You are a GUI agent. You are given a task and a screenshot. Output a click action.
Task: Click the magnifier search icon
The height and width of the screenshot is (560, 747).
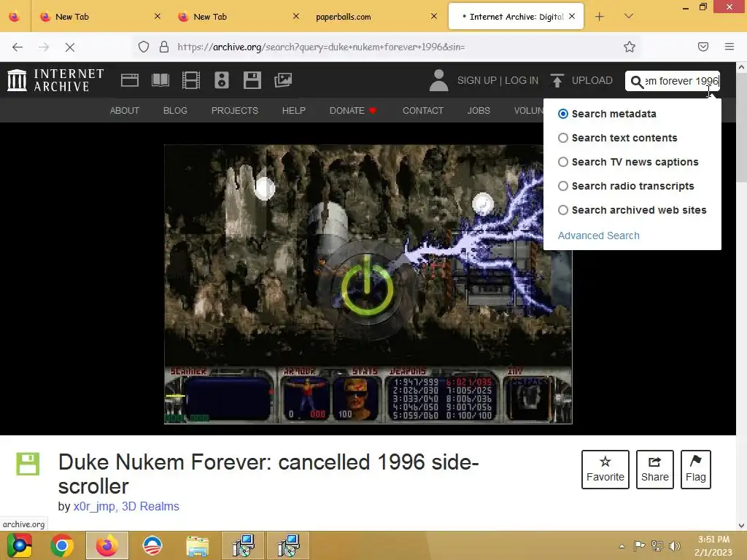[636, 82]
